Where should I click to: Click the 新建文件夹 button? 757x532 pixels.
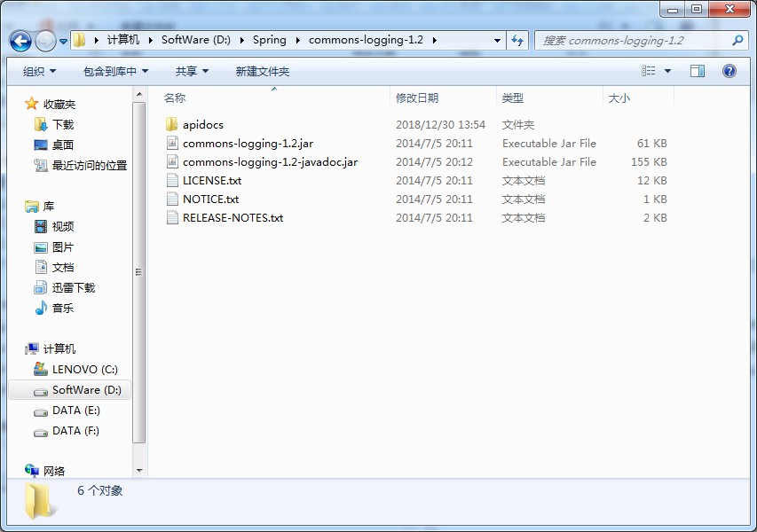click(x=263, y=72)
